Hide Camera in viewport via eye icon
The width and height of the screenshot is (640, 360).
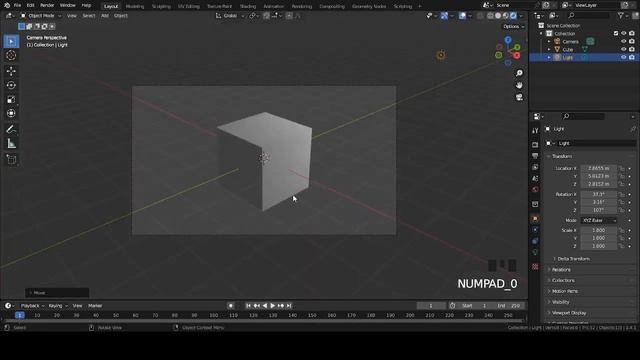pyautogui.click(x=623, y=42)
